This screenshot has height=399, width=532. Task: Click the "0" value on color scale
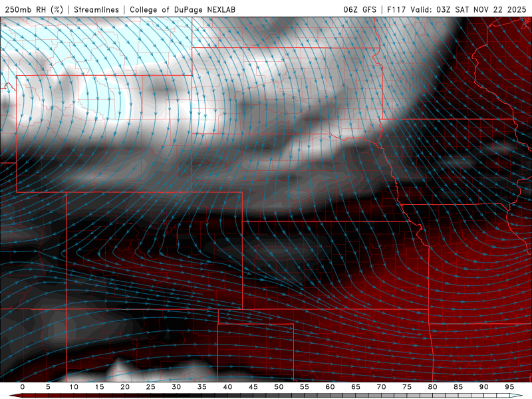click(23, 387)
